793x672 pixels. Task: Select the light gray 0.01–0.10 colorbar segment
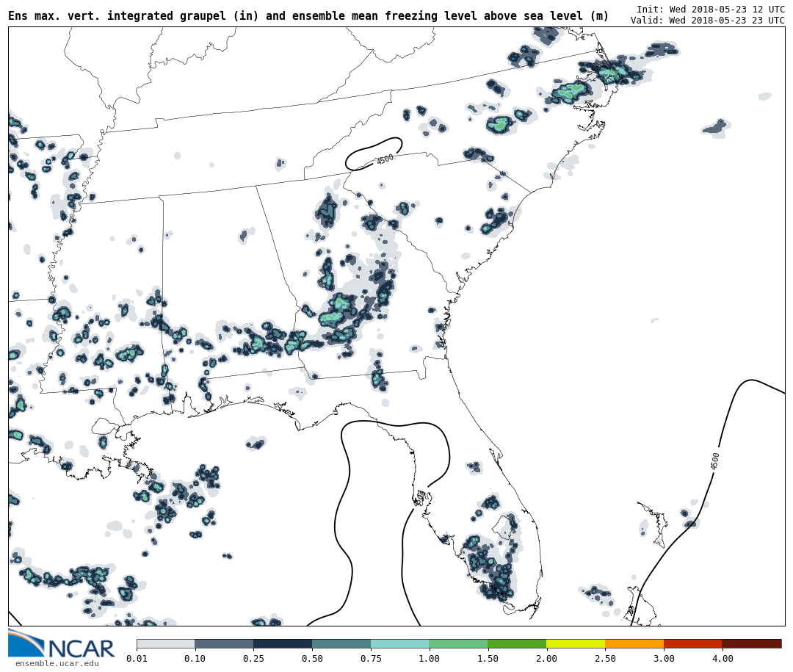tap(166, 643)
